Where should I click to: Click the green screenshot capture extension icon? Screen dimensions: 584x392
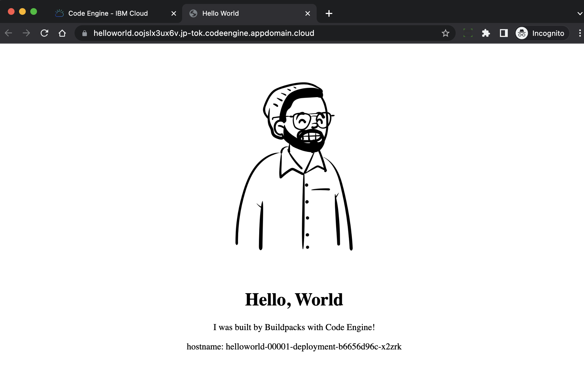pyautogui.click(x=468, y=33)
